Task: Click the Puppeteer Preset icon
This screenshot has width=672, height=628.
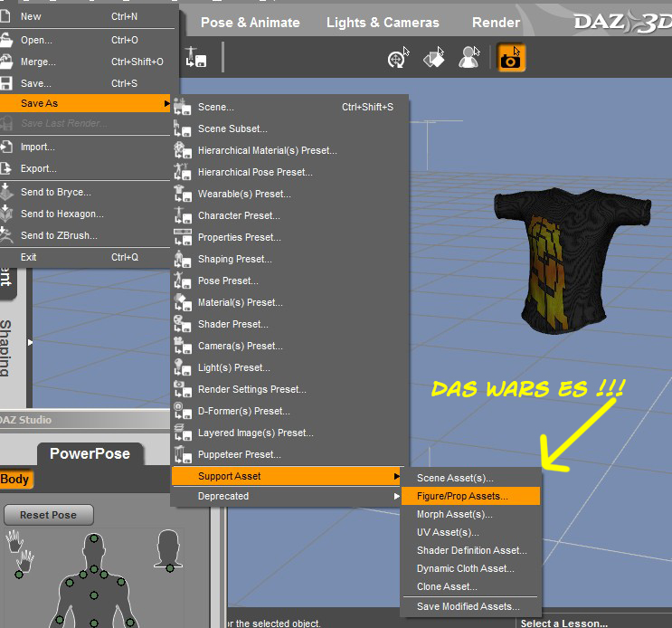Action: pos(182,454)
